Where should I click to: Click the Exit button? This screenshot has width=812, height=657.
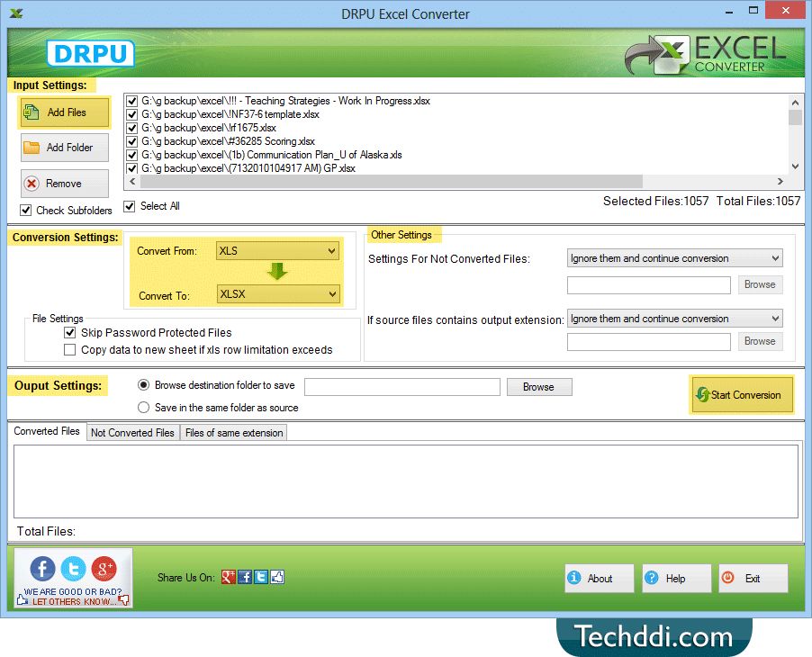click(753, 579)
